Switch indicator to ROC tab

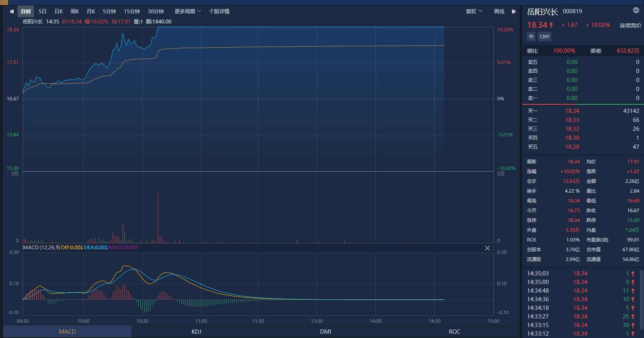(x=455, y=332)
